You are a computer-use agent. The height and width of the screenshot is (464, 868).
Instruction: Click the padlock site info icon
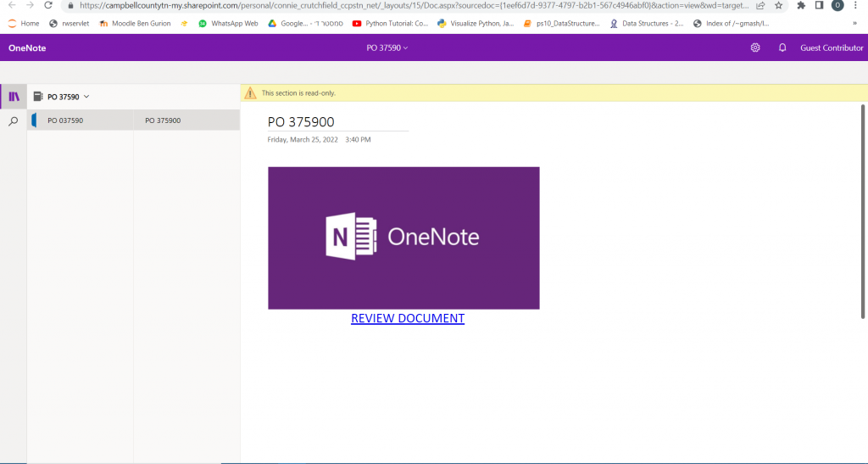[x=70, y=6]
